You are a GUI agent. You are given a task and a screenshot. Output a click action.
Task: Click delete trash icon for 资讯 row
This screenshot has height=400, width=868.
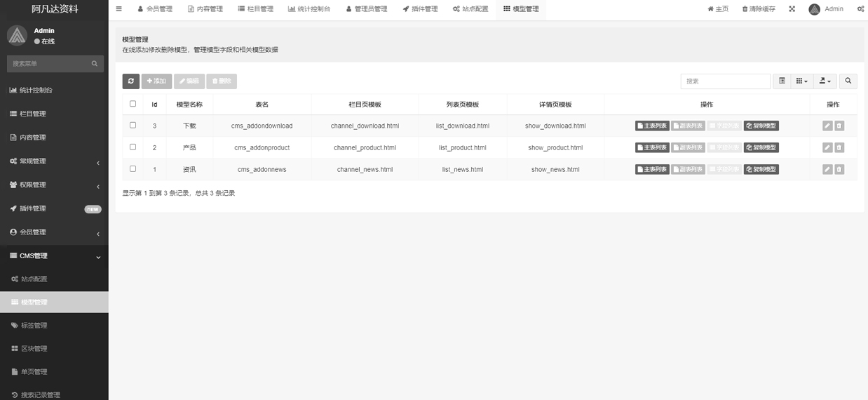839,170
